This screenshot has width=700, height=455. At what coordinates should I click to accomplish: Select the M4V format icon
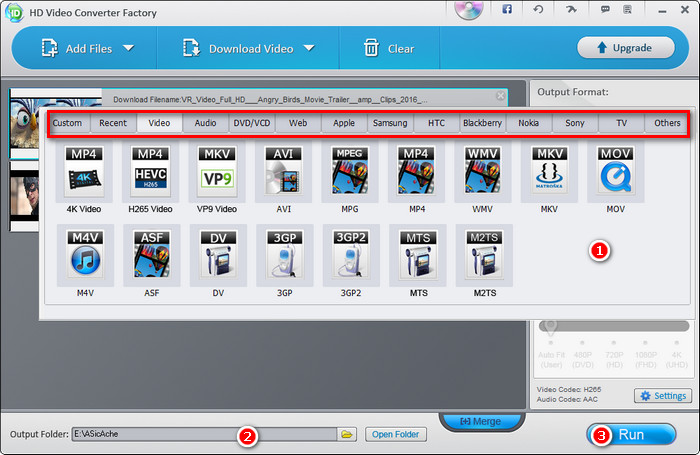[85, 256]
